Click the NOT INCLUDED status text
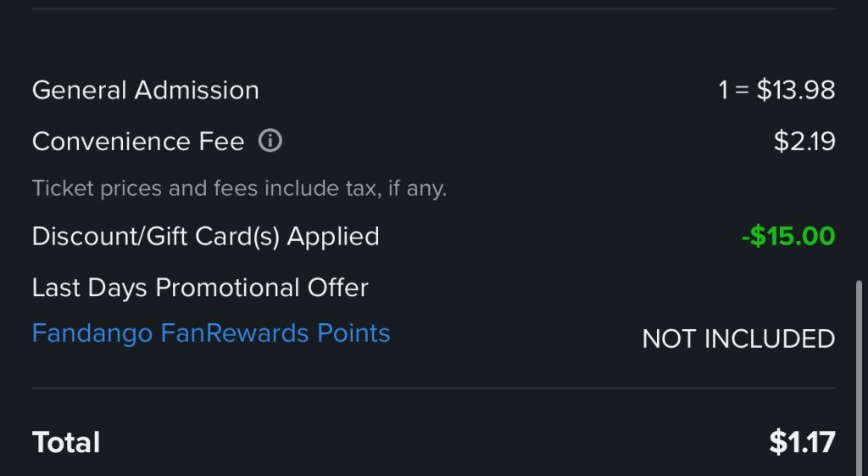This screenshot has width=868, height=476. pyautogui.click(x=738, y=339)
